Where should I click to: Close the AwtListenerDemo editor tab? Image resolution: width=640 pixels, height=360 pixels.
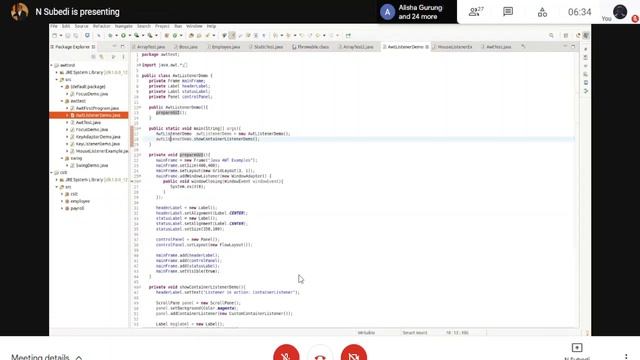[x=427, y=47]
